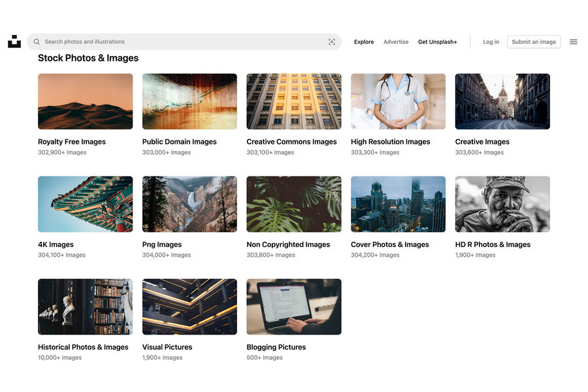Screen dimensions: 588x392
Task: Open the HD R Photos portrait thumbnail
Action: [502, 204]
